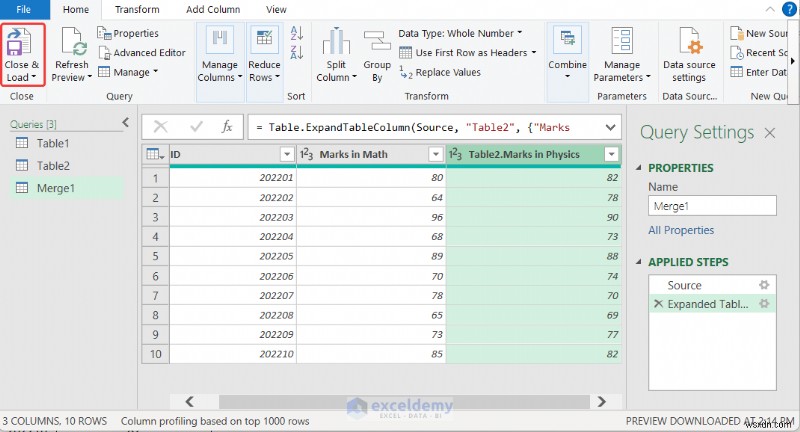
Task: Open the File tab
Action: pyautogui.click(x=23, y=9)
